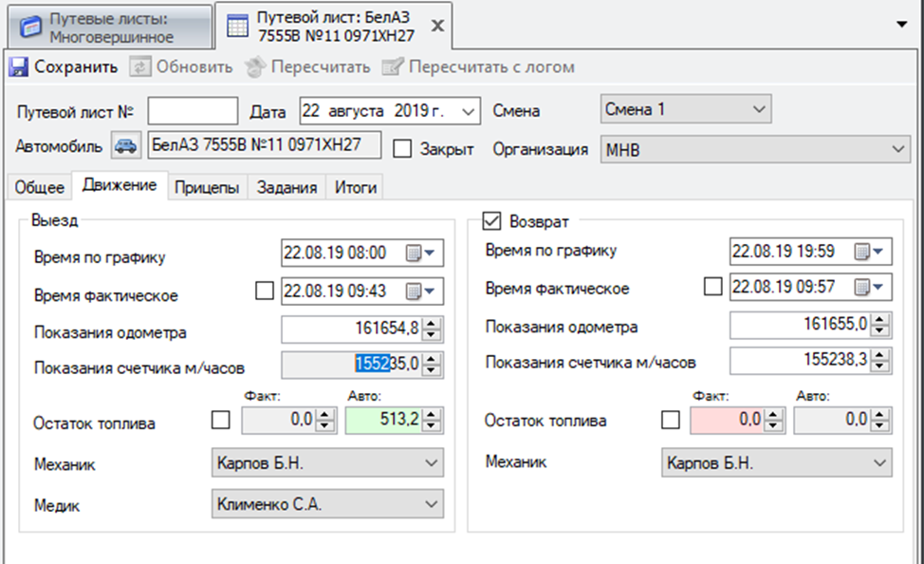Open the Итоги tab

pyautogui.click(x=356, y=187)
